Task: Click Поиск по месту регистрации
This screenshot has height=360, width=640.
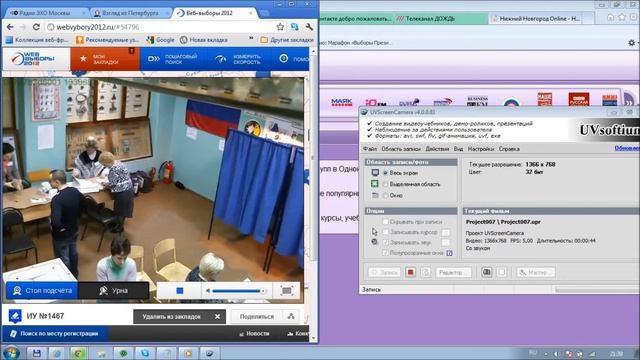Action: point(55,333)
